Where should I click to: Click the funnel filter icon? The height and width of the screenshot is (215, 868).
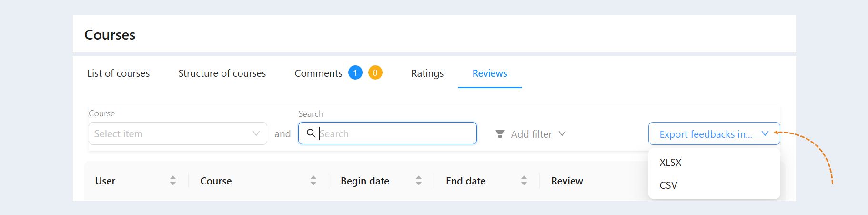point(500,134)
